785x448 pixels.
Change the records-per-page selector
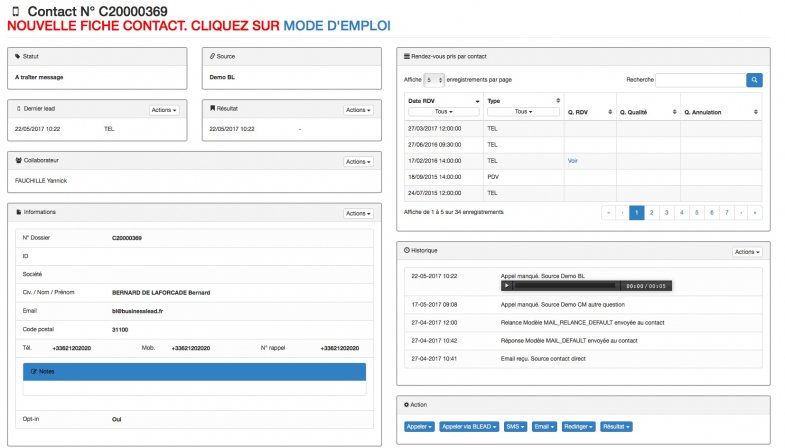434,79
